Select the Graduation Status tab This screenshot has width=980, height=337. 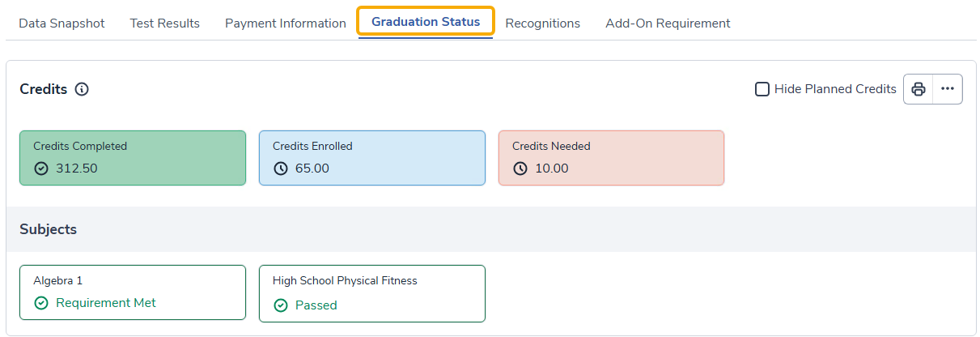click(426, 22)
